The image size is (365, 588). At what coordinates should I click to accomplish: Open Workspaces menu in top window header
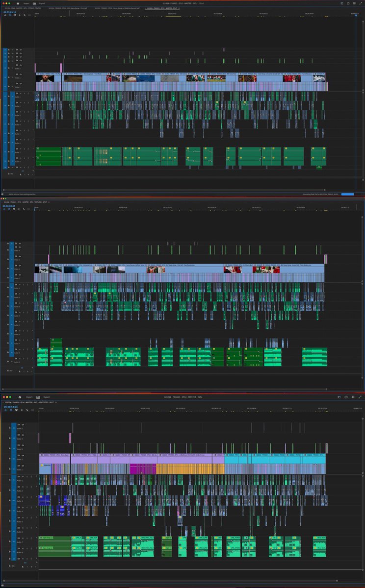pos(342,3)
